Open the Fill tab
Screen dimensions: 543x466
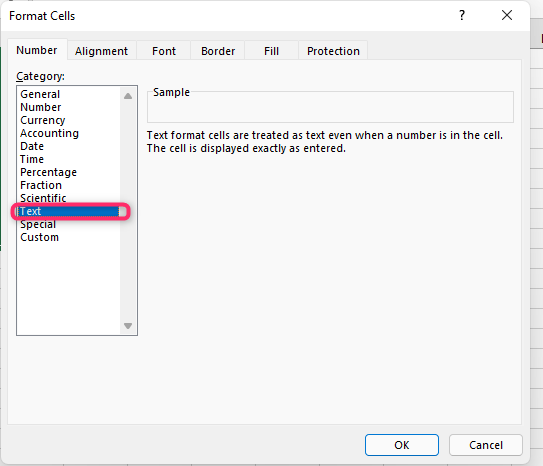[271, 51]
